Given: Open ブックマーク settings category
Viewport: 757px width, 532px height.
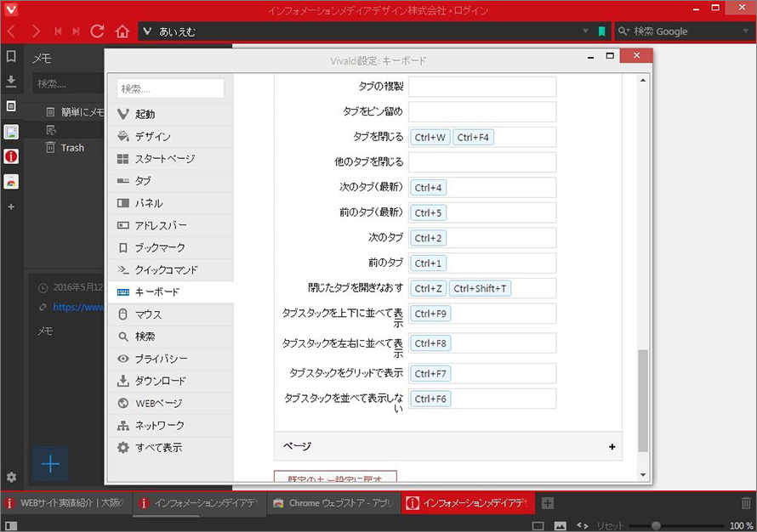Looking at the screenshot, I should coord(170,247).
